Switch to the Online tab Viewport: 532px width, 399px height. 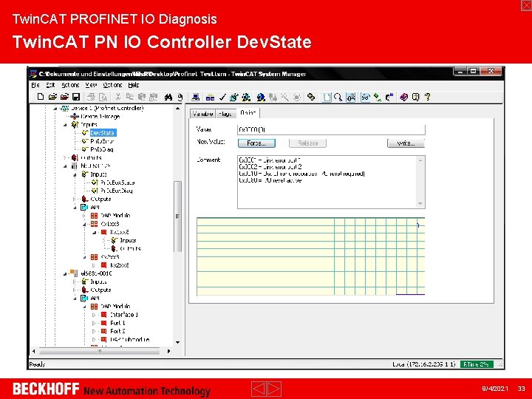[248, 113]
